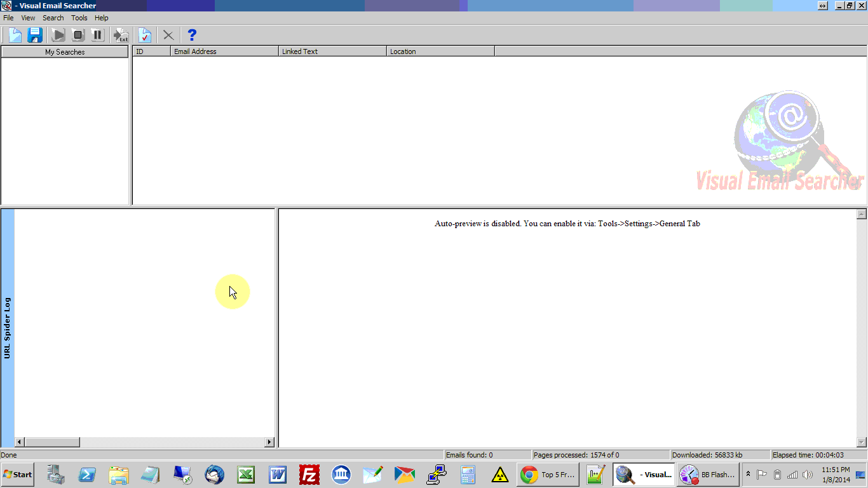
Task: Launch Thunderbird from the taskbar
Action: point(215,475)
